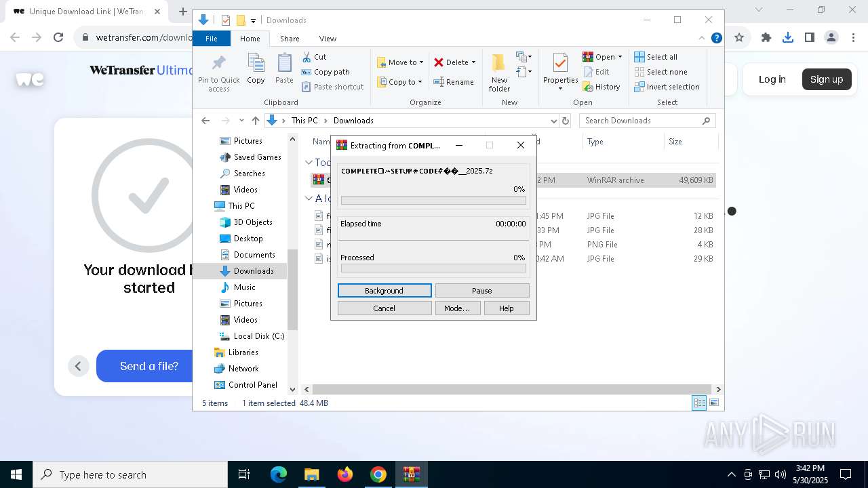Collapse the 'A long time ago' group

[x=309, y=199]
